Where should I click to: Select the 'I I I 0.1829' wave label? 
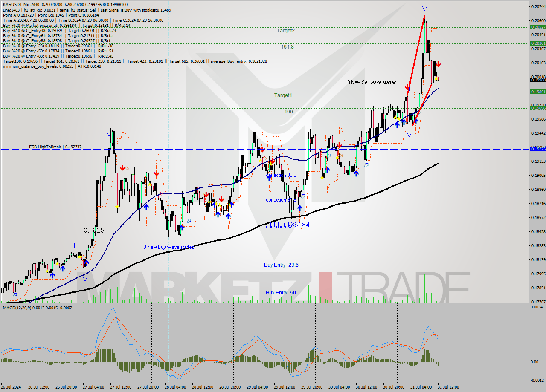[x=88, y=230]
